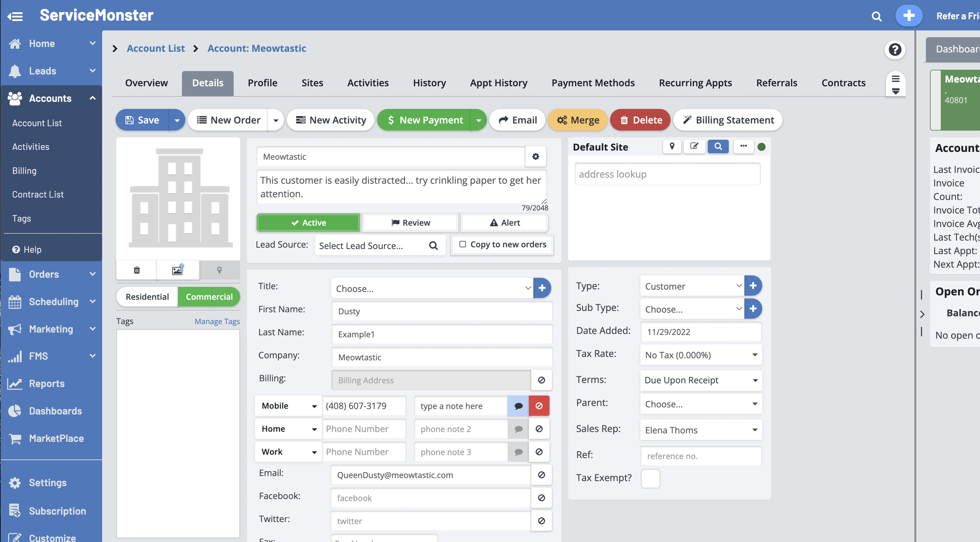Expand the Save button dropdown arrow
Screen dimensions: 980x542
[177, 120]
